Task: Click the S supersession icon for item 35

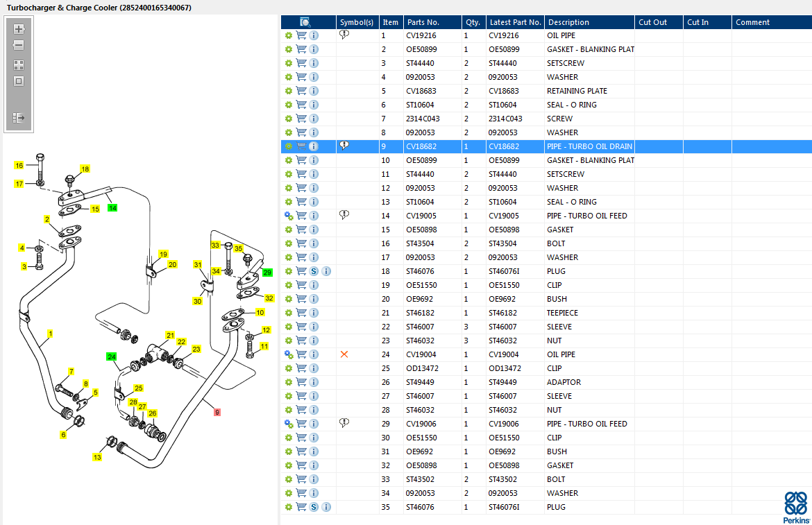Action: [x=314, y=507]
